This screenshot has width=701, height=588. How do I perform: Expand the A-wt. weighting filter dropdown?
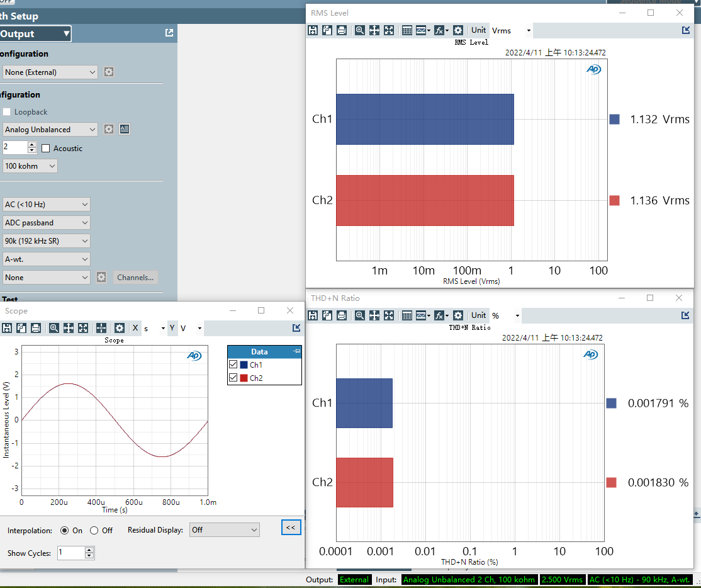click(47, 259)
